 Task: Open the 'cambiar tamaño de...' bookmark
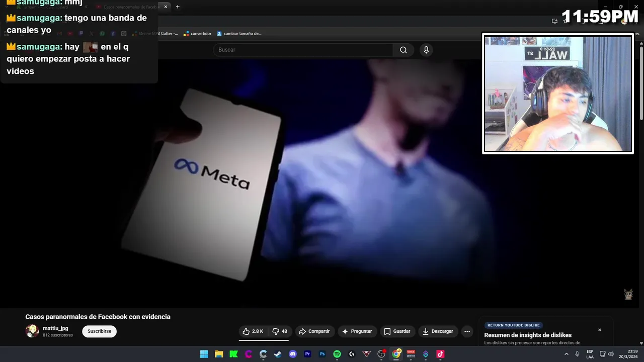(239, 34)
